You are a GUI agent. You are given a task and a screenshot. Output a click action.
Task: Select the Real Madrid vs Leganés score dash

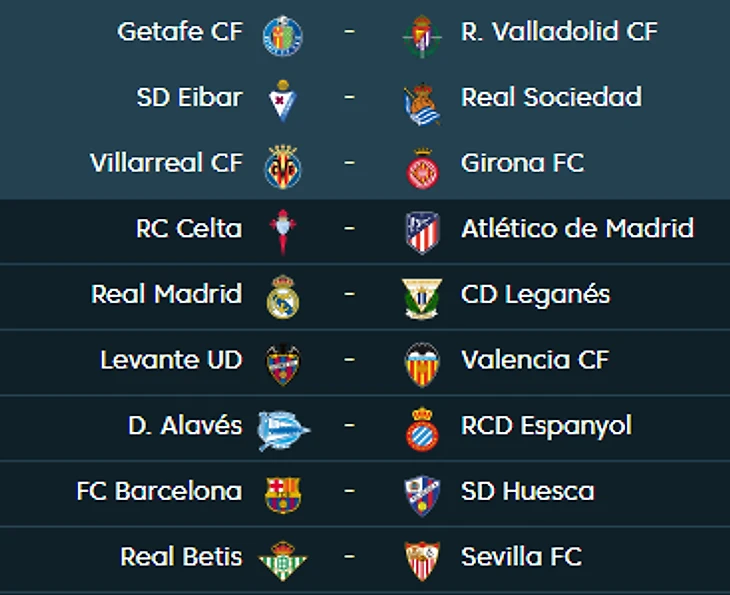click(349, 294)
